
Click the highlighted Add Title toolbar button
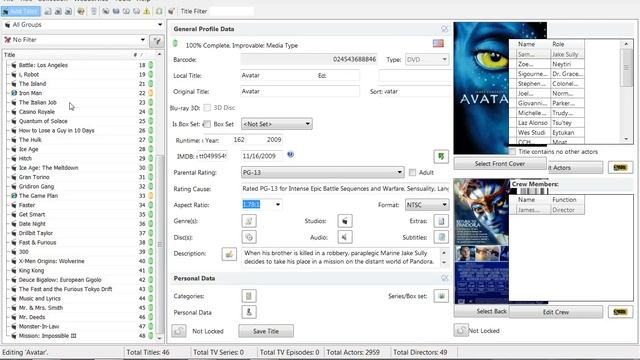pyautogui.click(x=21, y=11)
